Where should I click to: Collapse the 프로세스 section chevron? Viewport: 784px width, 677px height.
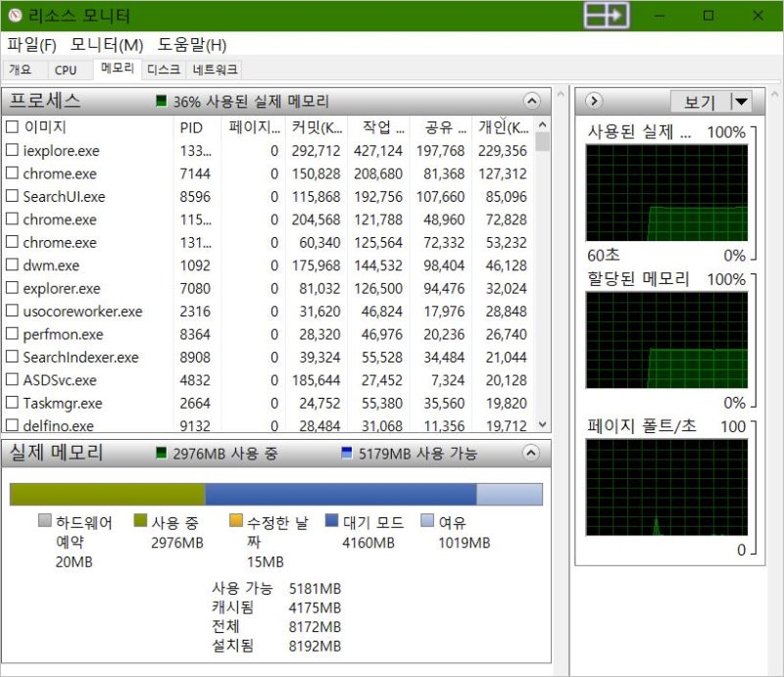tap(532, 102)
